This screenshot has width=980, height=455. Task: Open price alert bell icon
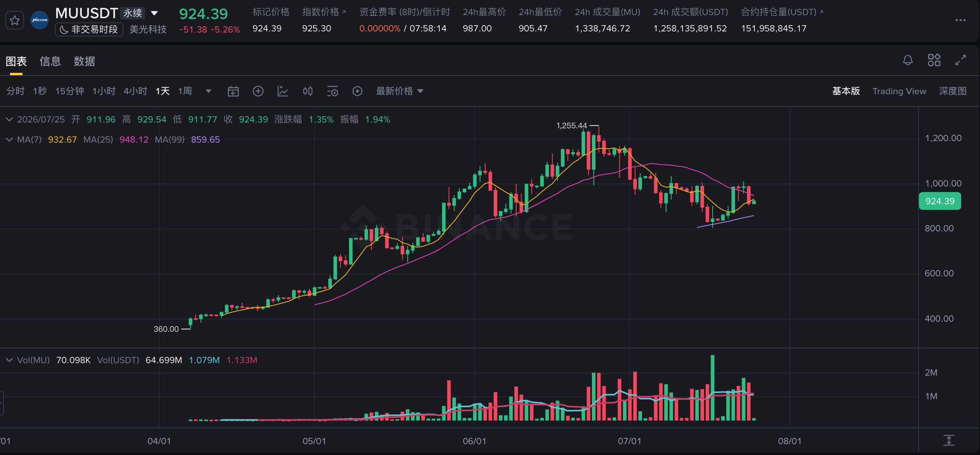[x=908, y=60]
